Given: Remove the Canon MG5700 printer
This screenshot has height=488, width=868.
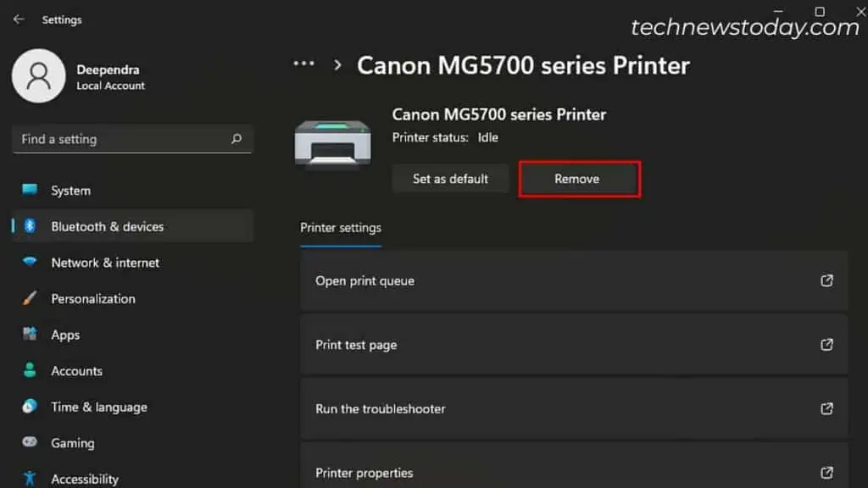Looking at the screenshot, I should point(577,179).
